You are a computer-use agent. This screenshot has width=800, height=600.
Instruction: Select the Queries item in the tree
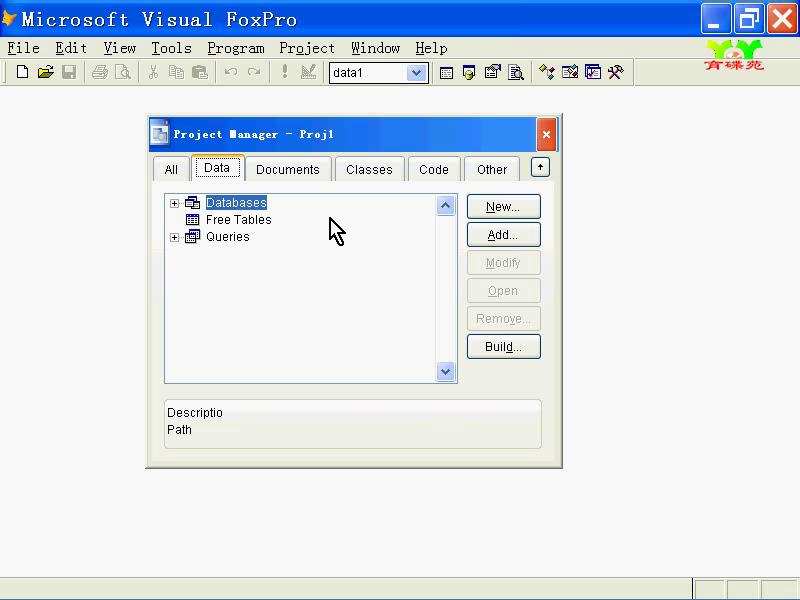tap(228, 237)
